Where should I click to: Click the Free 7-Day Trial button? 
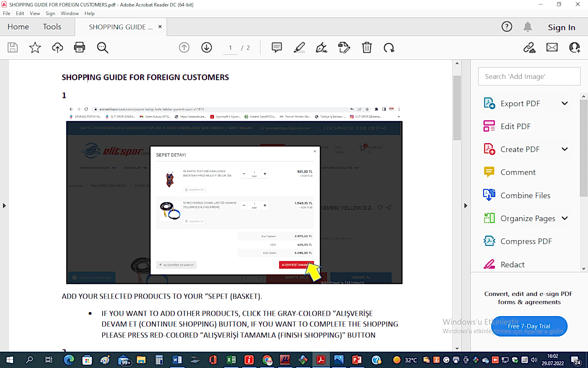529,326
